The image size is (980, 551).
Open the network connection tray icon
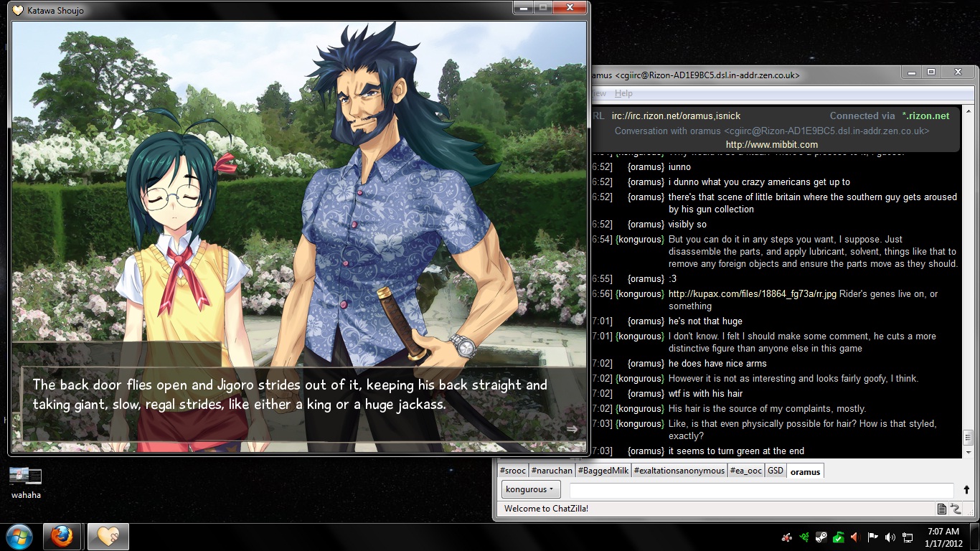[908, 537]
